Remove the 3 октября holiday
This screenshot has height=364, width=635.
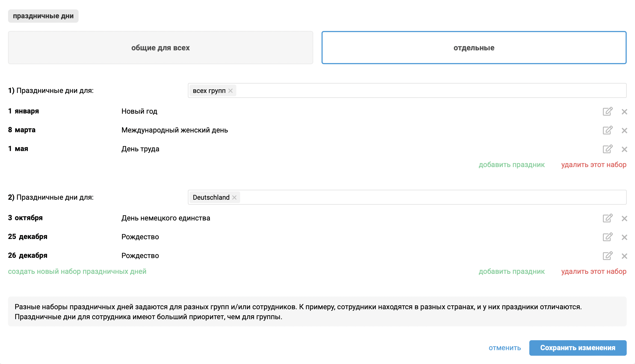[x=624, y=219]
